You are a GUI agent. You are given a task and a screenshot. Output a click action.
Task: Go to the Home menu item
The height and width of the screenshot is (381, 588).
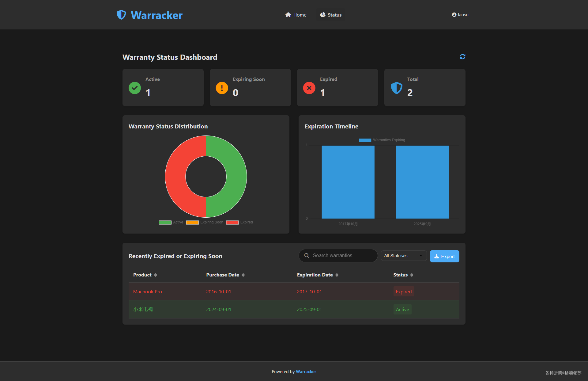pyautogui.click(x=296, y=15)
